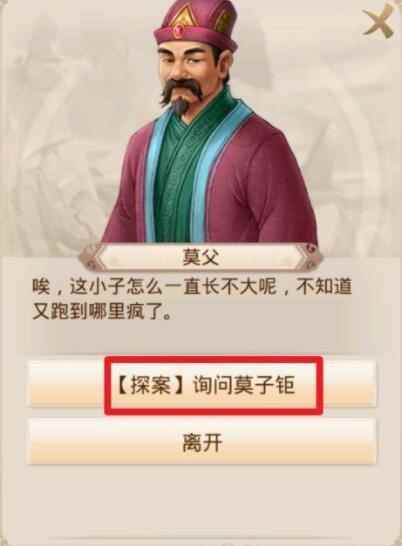Tap the 莫父 name banner
The height and width of the screenshot is (546, 402).
tap(201, 257)
